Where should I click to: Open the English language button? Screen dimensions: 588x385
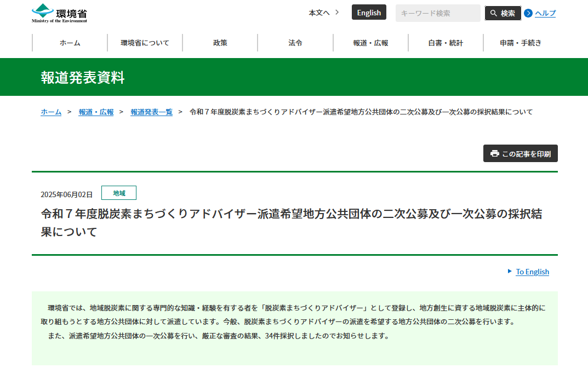point(368,12)
